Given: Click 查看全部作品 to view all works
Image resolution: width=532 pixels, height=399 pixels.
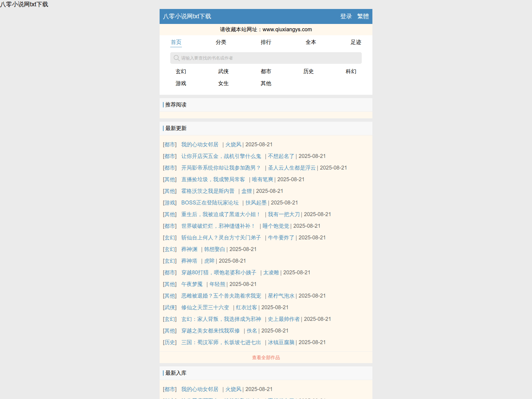Looking at the screenshot, I should [266, 357].
